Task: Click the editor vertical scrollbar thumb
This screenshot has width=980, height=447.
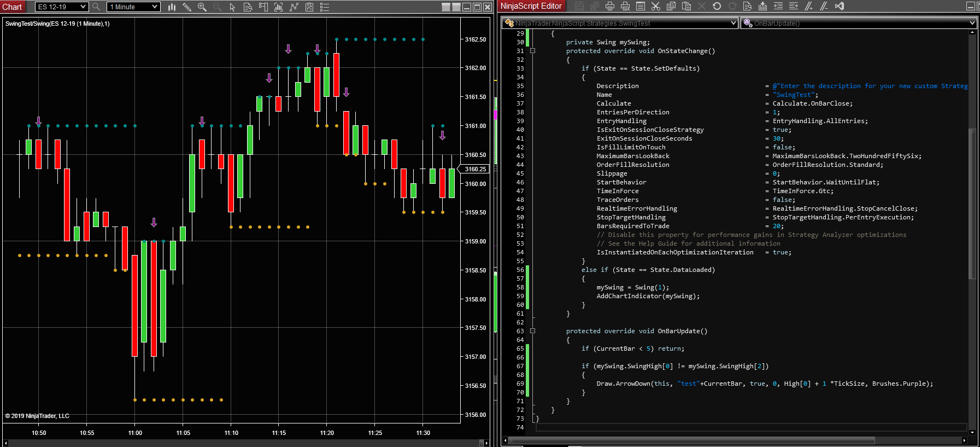Action: (x=972, y=204)
